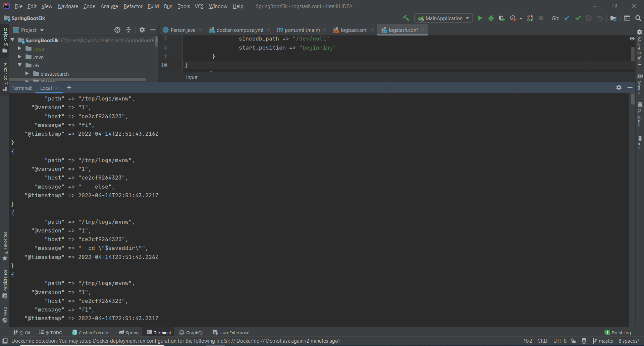Screen dimensions: 644x346
Task: Expand the .idea folder
Action: [x=20, y=49]
